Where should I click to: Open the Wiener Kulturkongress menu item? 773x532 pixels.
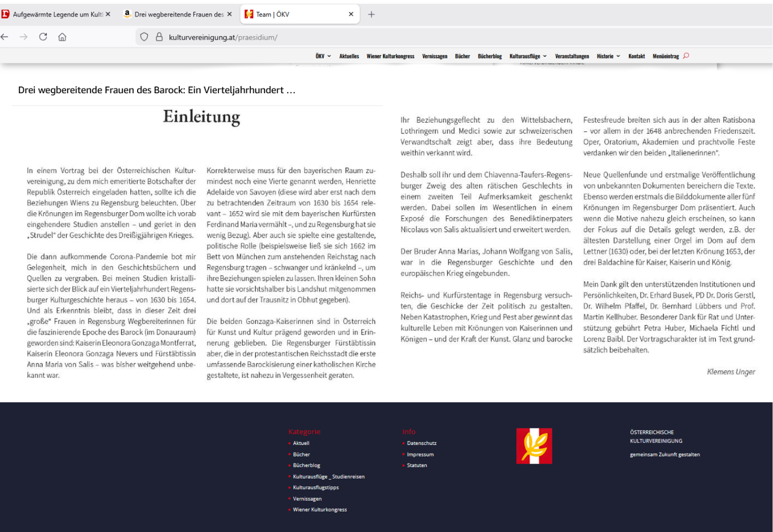click(390, 56)
